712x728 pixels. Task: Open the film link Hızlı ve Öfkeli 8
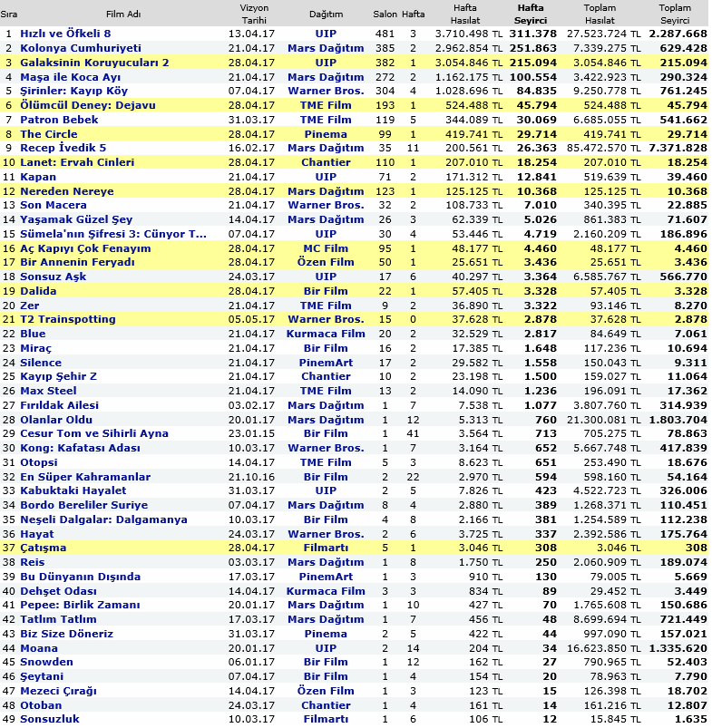[65, 34]
